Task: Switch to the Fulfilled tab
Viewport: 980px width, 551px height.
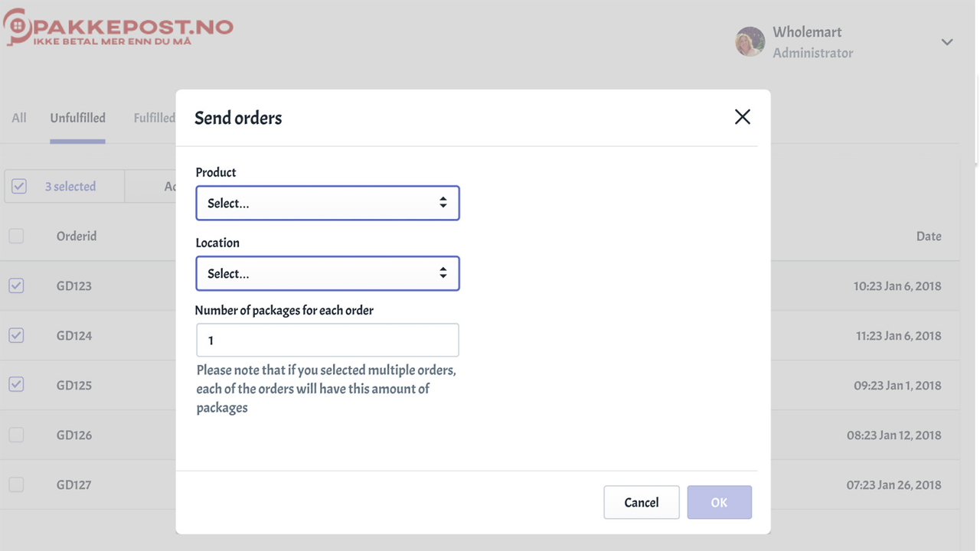Action: pyautogui.click(x=154, y=117)
